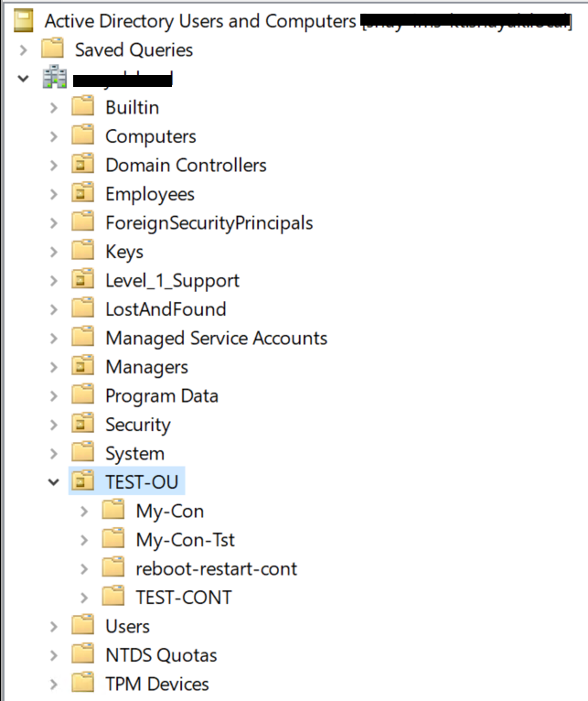Click the Security OU icon
Screen dimensions: 588x701
click(83, 425)
